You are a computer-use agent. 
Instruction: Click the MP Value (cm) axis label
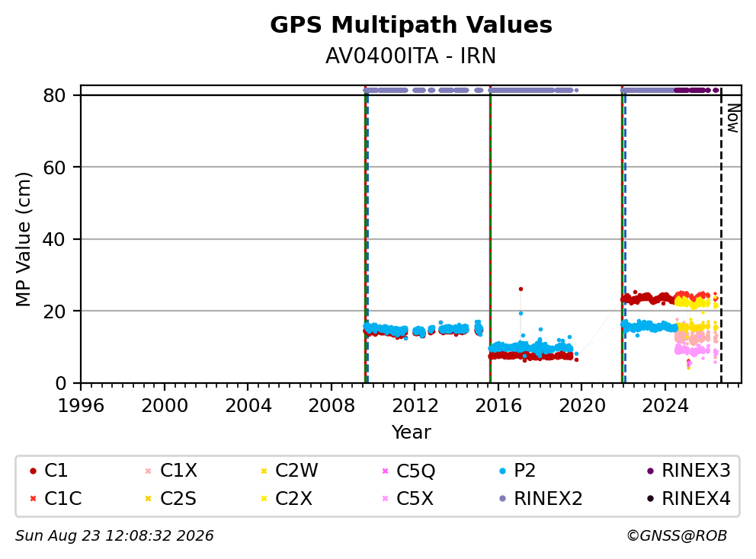(23, 239)
